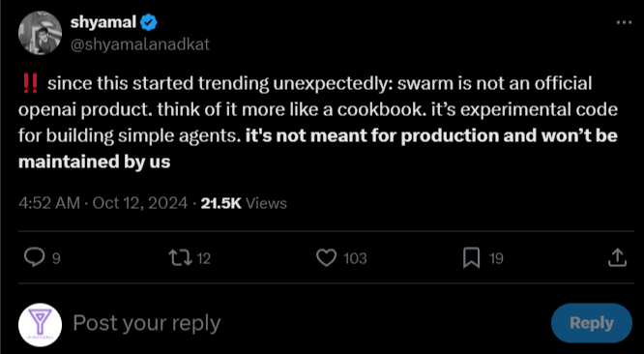Like the tweet with heart icon

[327, 258]
